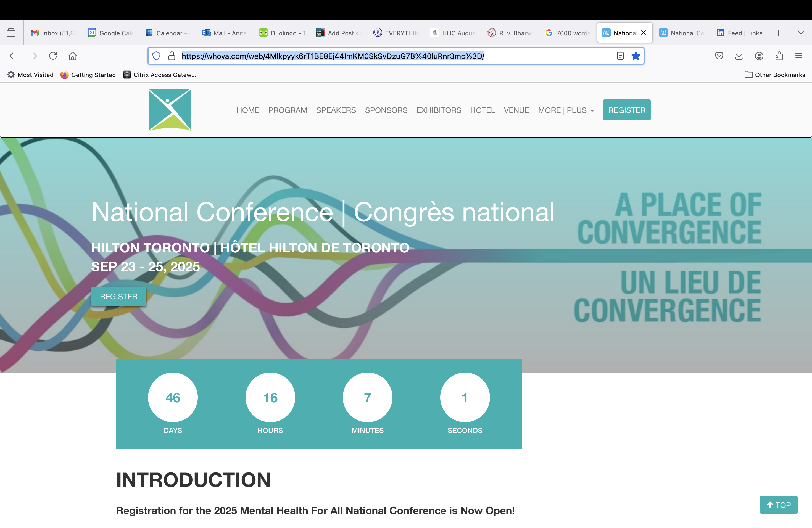812x528 pixels.
Task: Open the tracking protection shield icon
Action: click(156, 56)
